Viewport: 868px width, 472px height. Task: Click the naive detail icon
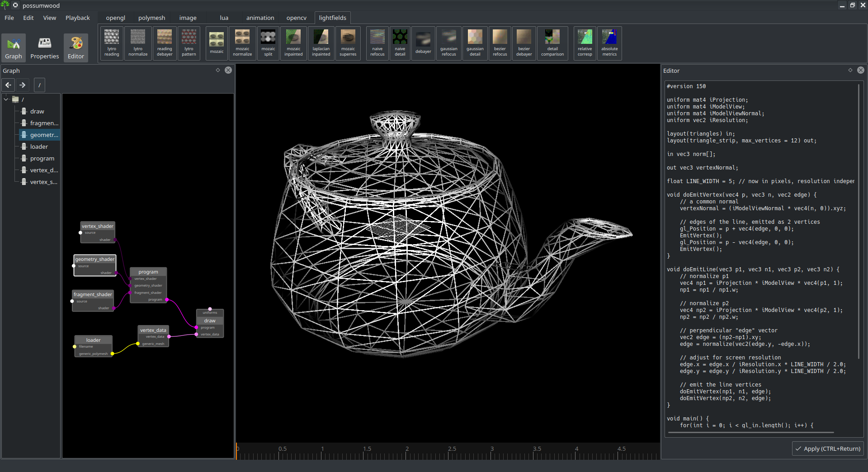(x=400, y=43)
